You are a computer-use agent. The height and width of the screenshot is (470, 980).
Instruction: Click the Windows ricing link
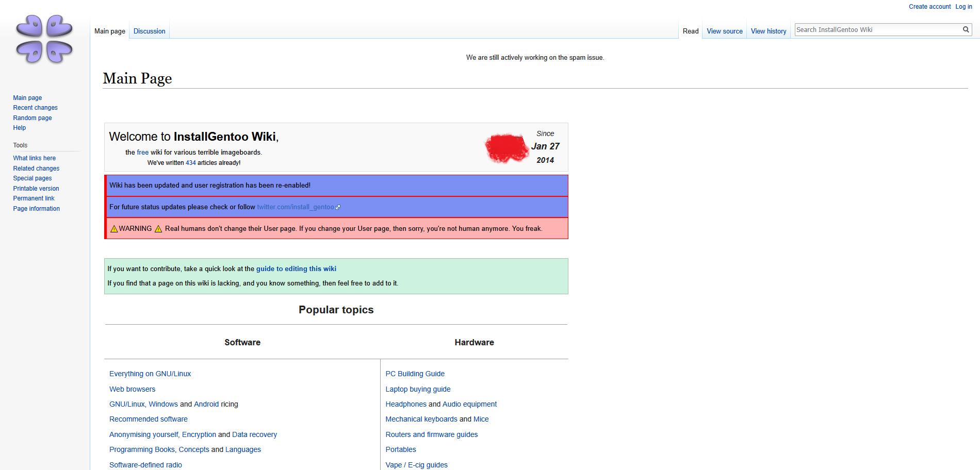[164, 404]
